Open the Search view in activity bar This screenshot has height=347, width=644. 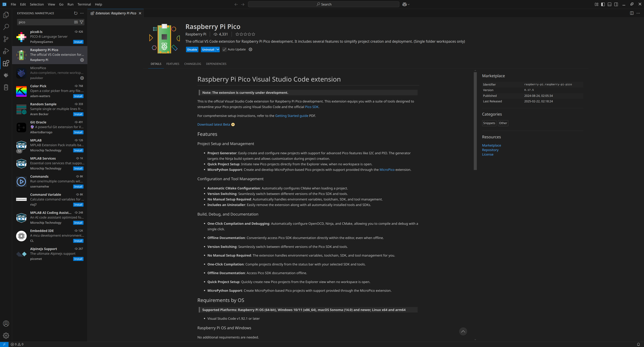coord(6,27)
